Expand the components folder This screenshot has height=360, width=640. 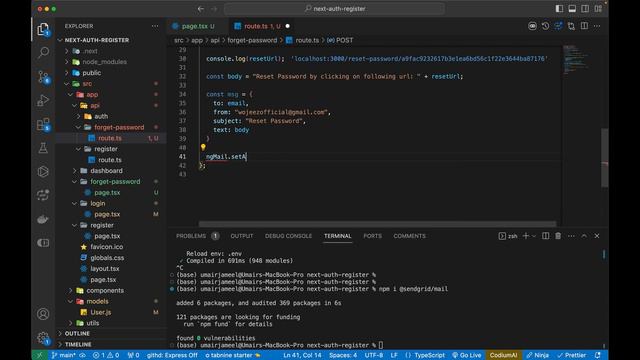105,290
